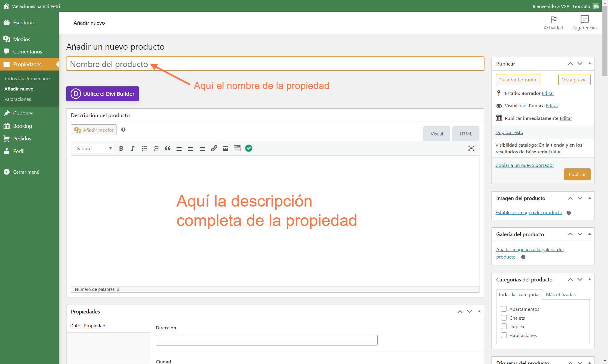Insert Read More tag
The width and height of the screenshot is (608, 364).
[x=226, y=148]
